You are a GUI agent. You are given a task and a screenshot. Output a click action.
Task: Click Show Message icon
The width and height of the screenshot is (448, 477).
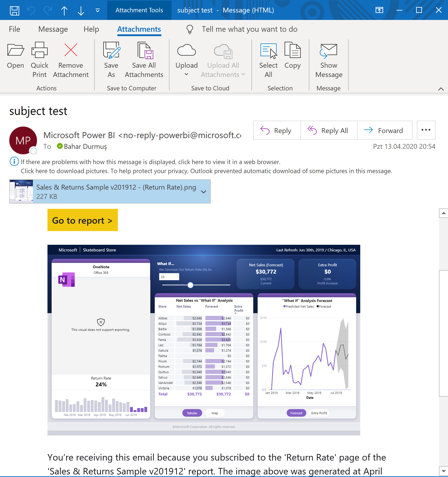click(329, 60)
